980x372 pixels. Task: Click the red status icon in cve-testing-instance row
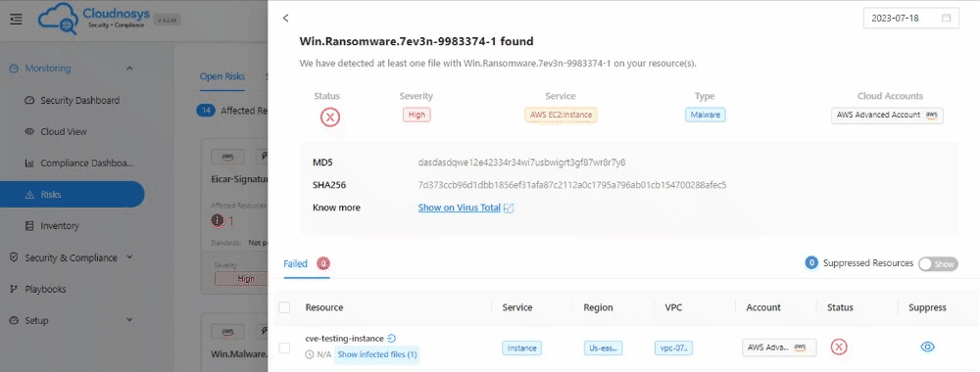pyautogui.click(x=839, y=347)
